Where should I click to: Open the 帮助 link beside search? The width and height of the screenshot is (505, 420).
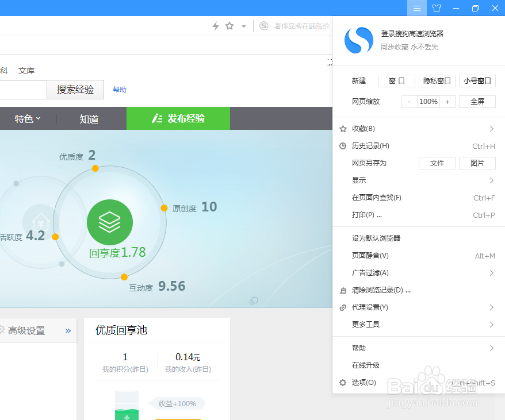(120, 90)
